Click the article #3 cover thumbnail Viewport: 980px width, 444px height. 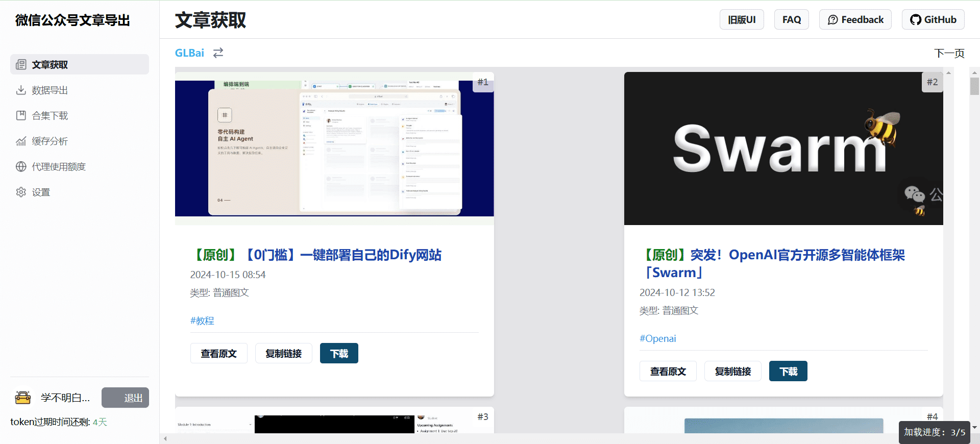click(x=334, y=421)
